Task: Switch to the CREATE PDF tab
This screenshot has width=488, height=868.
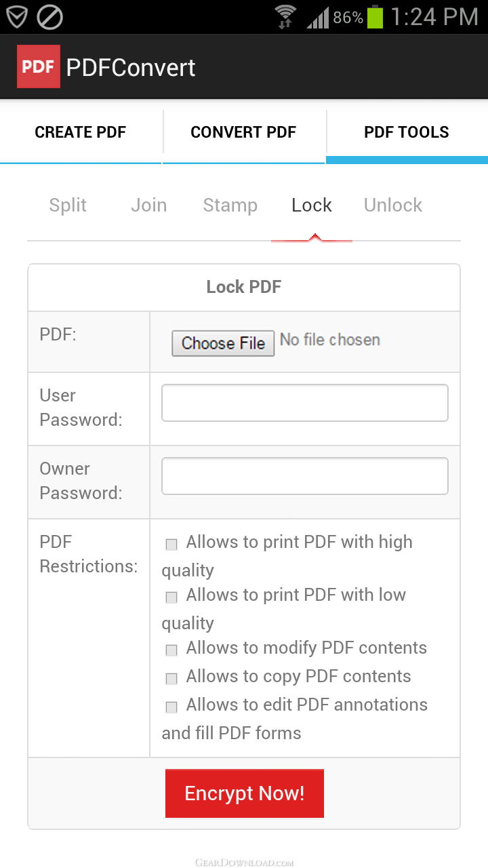Action: tap(81, 132)
